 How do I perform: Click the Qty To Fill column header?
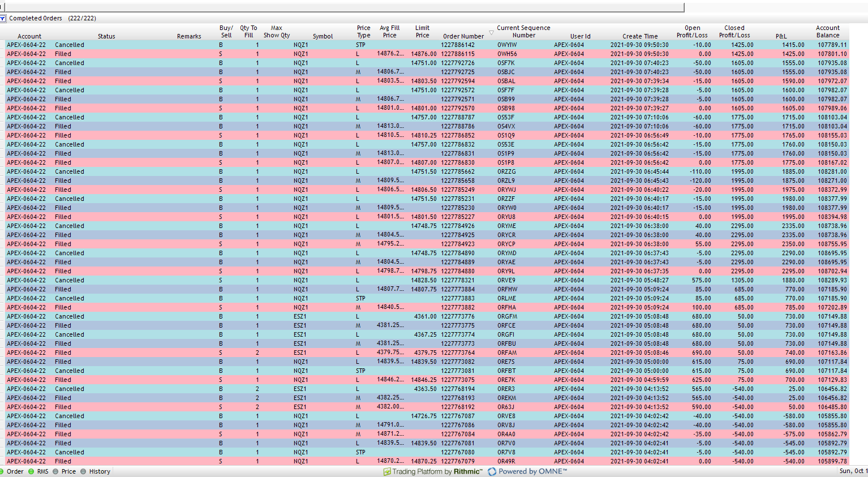click(x=248, y=32)
